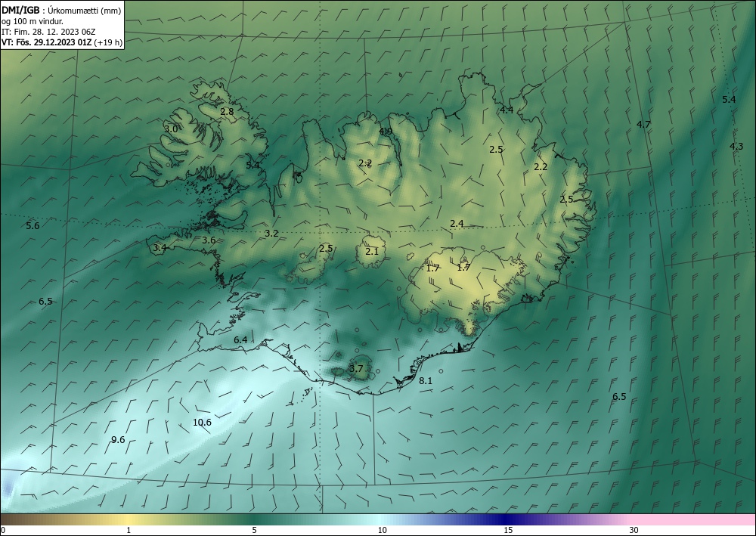The image size is (756, 536).
Task: Click the 10 label on the color scale
Action: [382, 530]
